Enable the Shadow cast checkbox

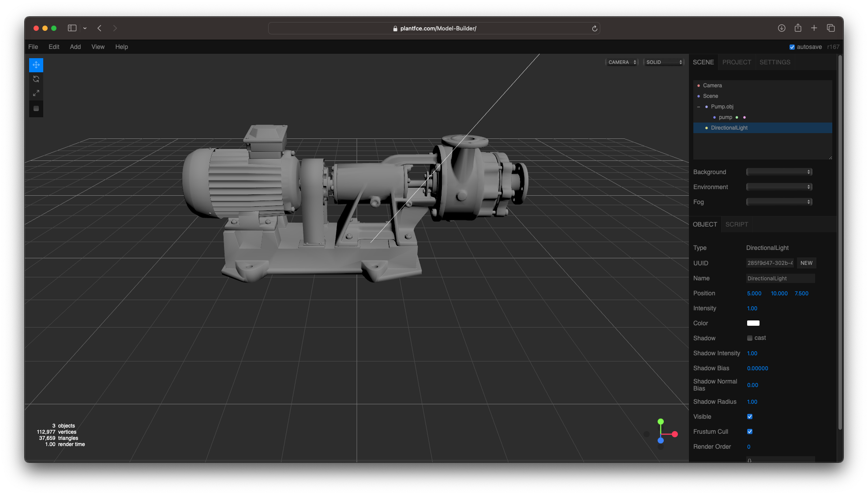[x=749, y=338]
